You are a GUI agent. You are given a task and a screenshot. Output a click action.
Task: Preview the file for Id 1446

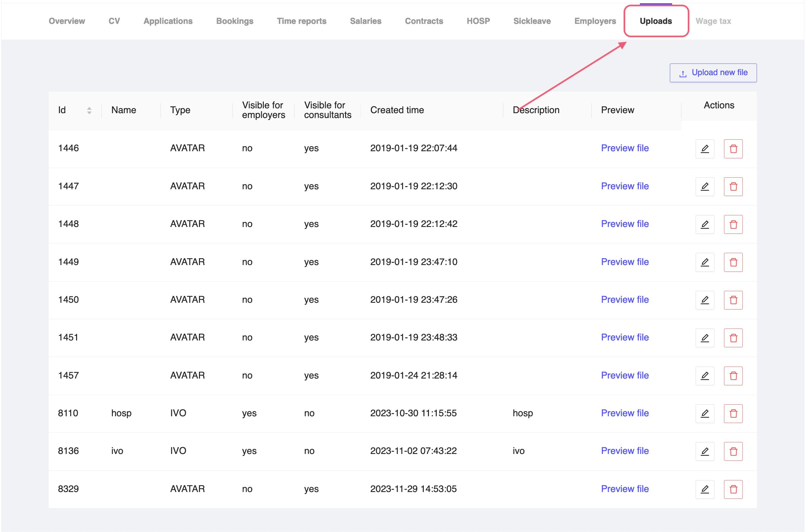point(625,148)
